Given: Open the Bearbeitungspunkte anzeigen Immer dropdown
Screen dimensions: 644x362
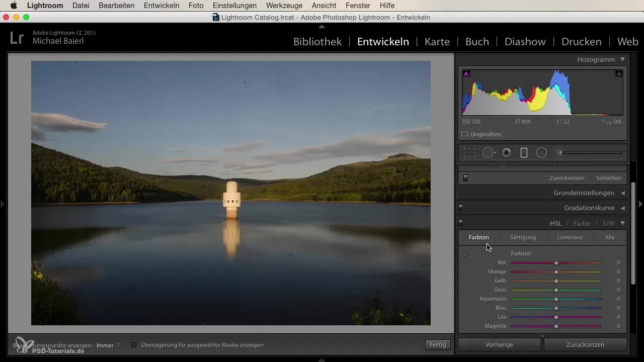Looking at the screenshot, I should (108, 345).
